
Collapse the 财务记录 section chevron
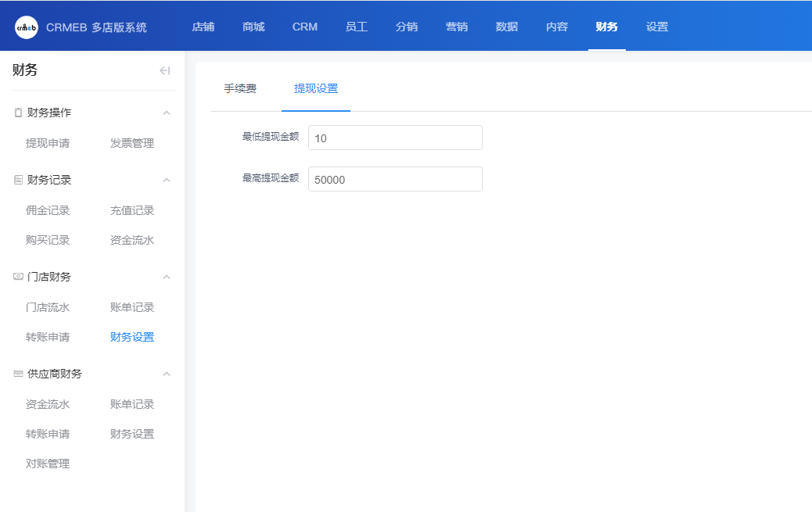(x=166, y=180)
